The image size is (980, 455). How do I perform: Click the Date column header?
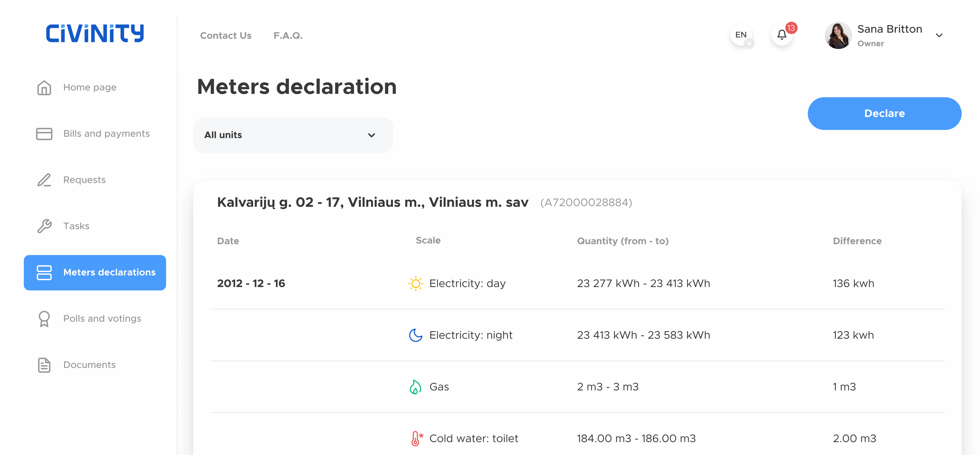[x=228, y=241]
